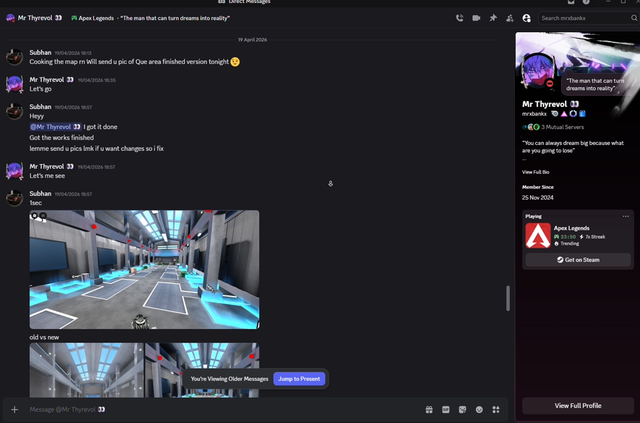Click the 3 Mutual Servers row
This screenshot has height=423, width=640.
(x=553, y=127)
